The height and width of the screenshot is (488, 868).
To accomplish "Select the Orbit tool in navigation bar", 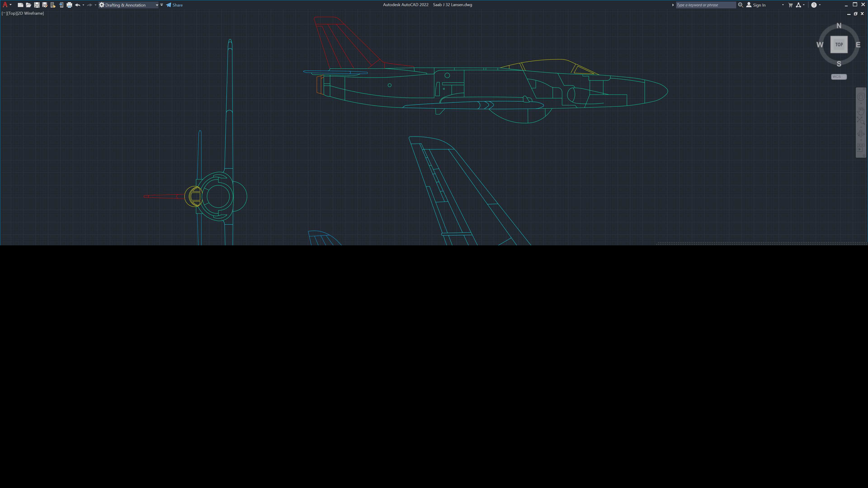I will coord(861,134).
